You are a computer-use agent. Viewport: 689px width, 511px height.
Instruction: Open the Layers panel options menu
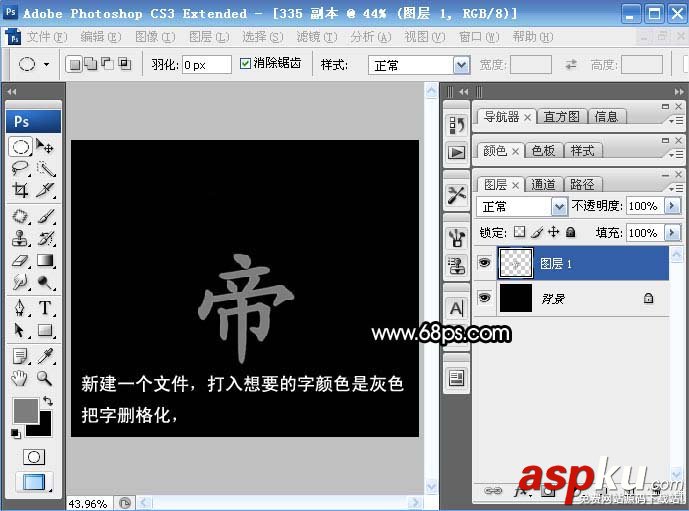(x=676, y=188)
